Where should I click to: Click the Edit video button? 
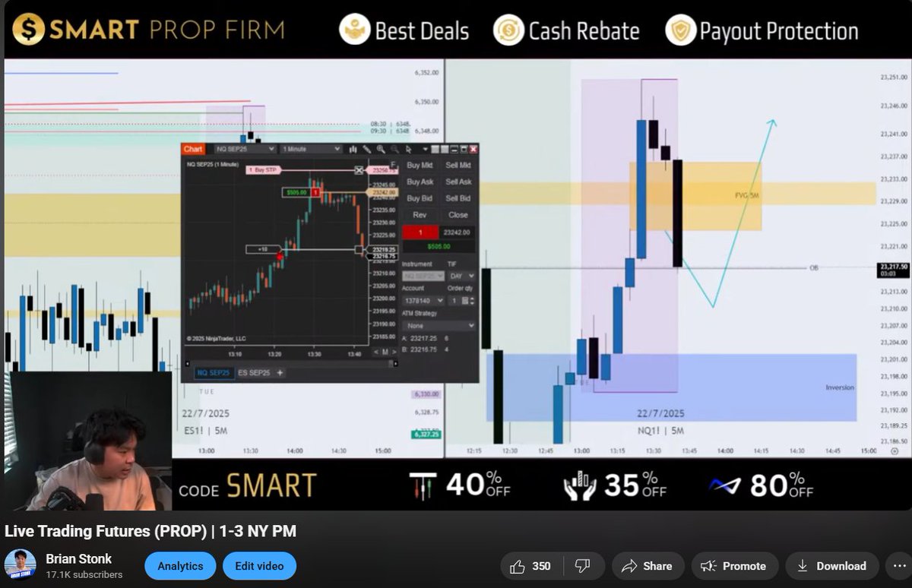259,566
